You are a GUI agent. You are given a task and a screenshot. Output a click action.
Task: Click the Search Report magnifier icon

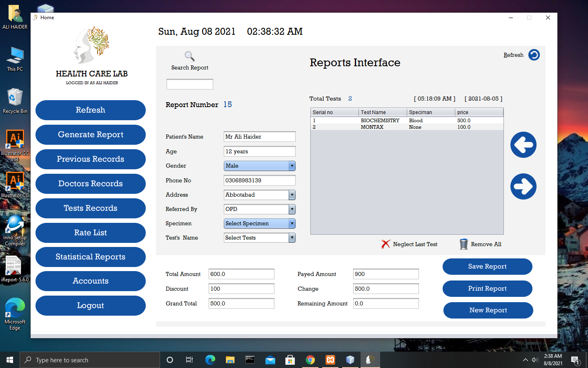coord(189,56)
